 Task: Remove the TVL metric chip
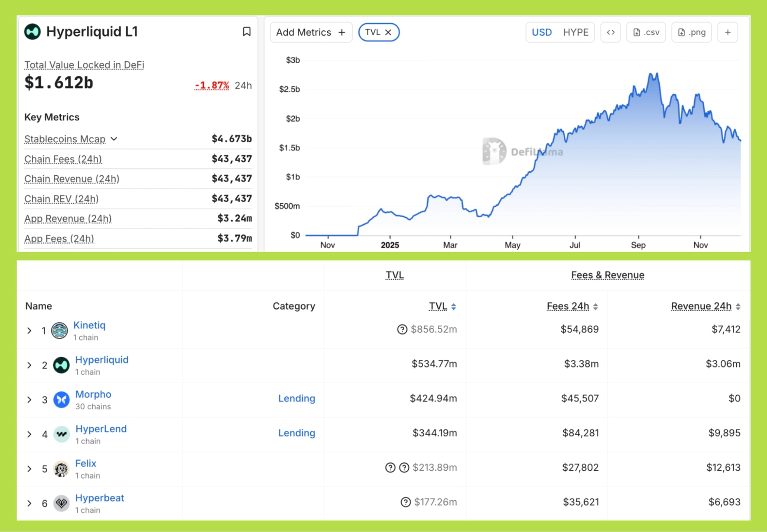(388, 32)
